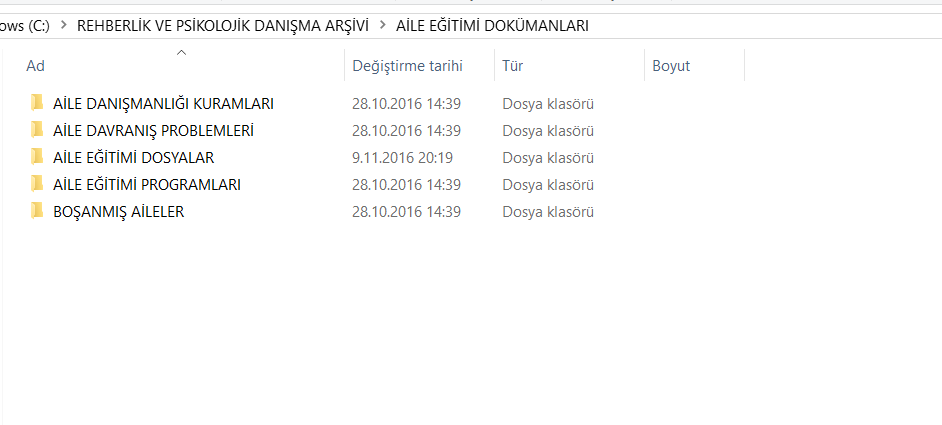Image resolution: width=942 pixels, height=425 pixels.
Task: Click the AİLE EĞİTİMİ DOKÜMANLARI breadcrumb segment
Action: (x=492, y=25)
